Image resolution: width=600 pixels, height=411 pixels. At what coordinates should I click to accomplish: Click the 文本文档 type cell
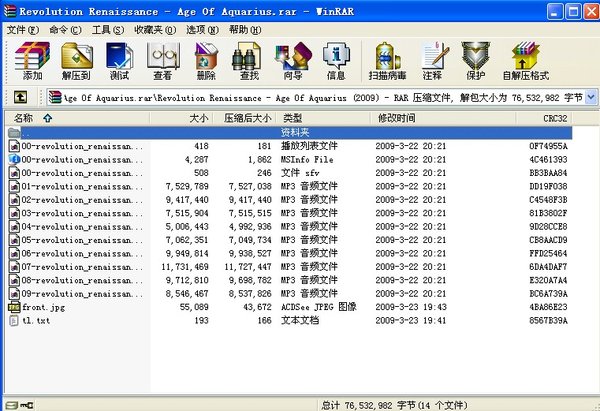pos(300,320)
